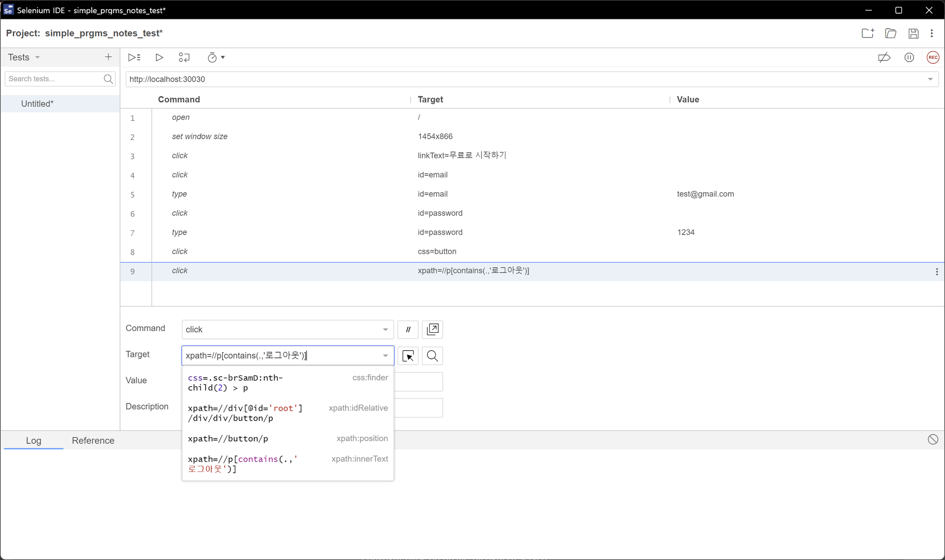
Task: Step over current command icon
Action: (184, 57)
